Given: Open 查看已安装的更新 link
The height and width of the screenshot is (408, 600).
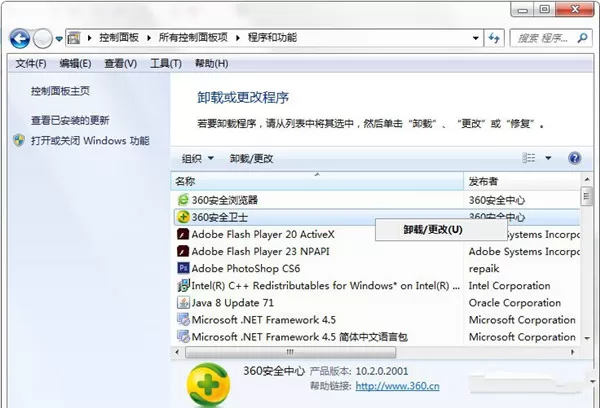Looking at the screenshot, I should tap(70, 121).
